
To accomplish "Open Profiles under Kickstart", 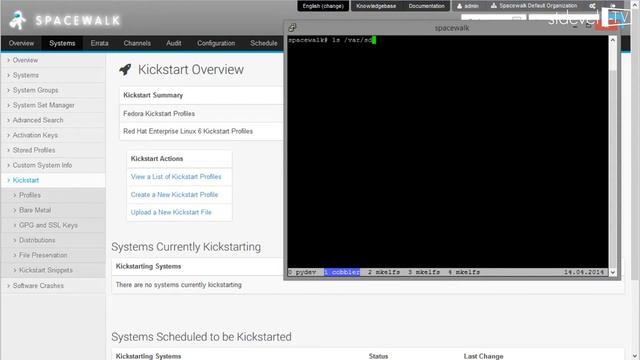I will tap(30, 195).
